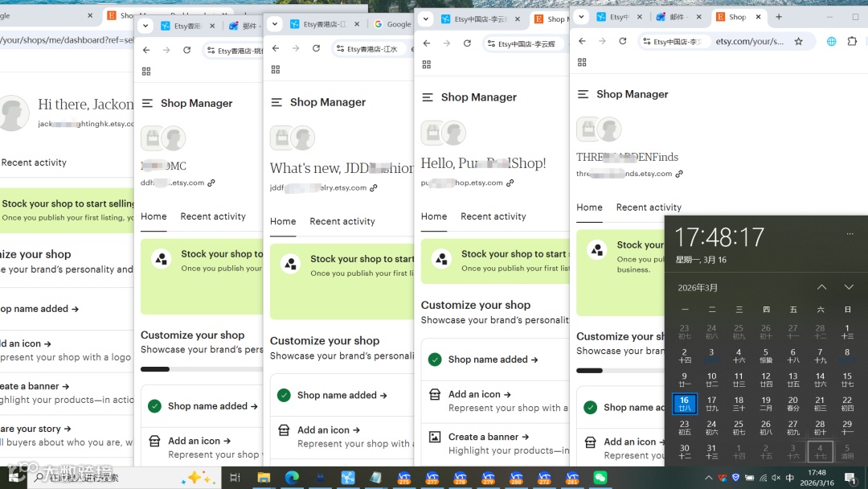Open hamburger menu in Hello Pu Shop window
The height and width of the screenshot is (489, 868).
428,97
